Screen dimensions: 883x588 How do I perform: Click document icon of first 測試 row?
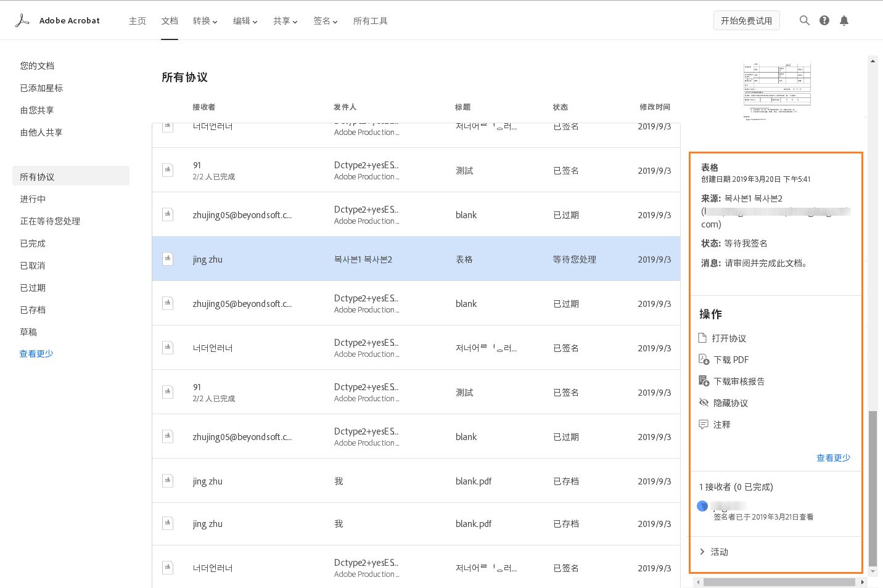coord(168,170)
